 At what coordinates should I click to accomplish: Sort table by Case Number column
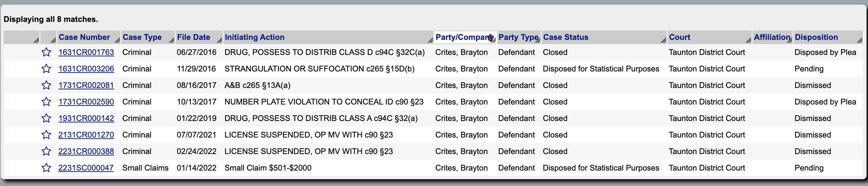pyautogui.click(x=84, y=37)
